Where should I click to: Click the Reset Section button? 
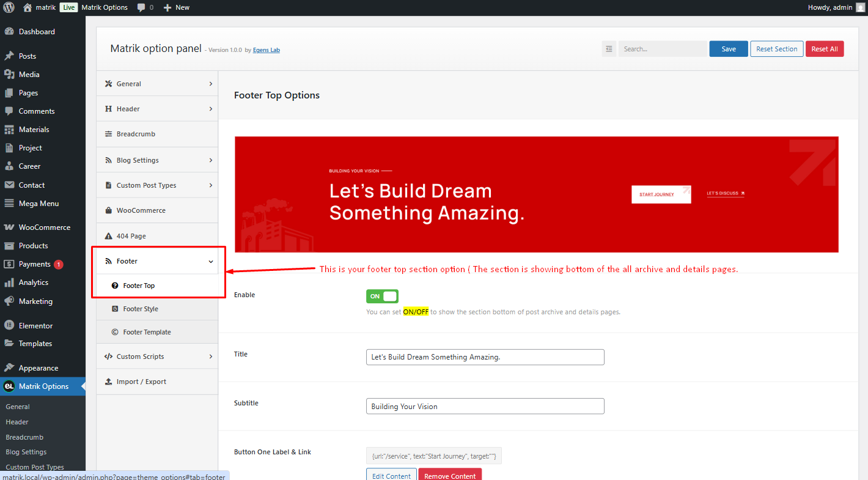[777, 49]
